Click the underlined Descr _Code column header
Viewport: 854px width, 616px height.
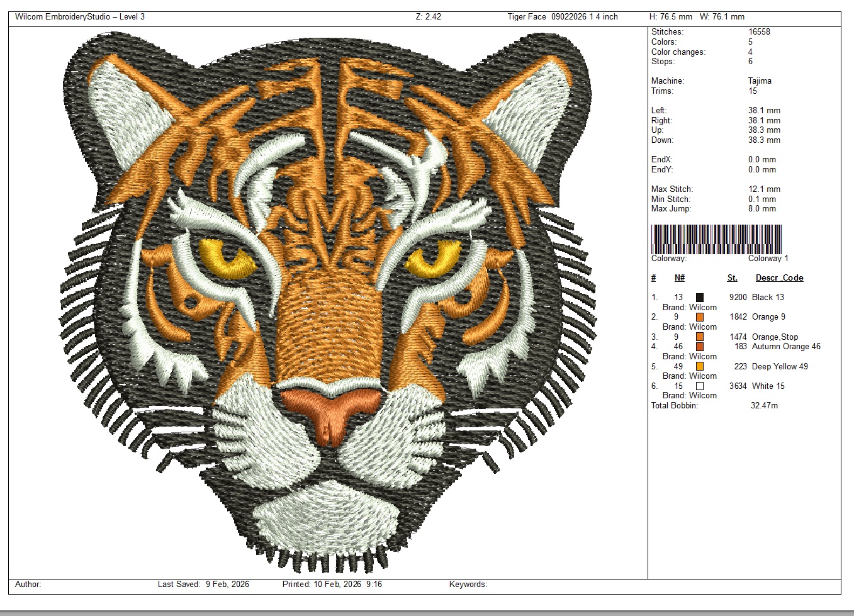(x=779, y=278)
